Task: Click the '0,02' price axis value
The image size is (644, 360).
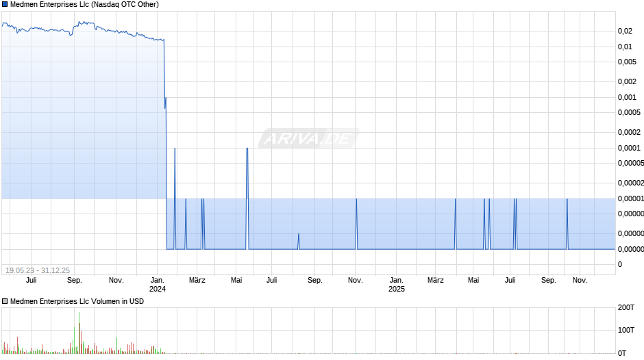Action: [625, 31]
